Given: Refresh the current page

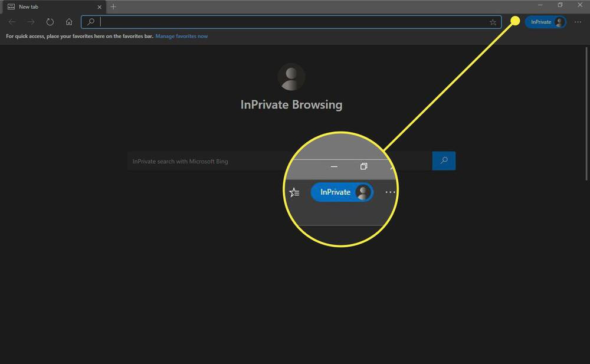Looking at the screenshot, I should click(x=50, y=22).
